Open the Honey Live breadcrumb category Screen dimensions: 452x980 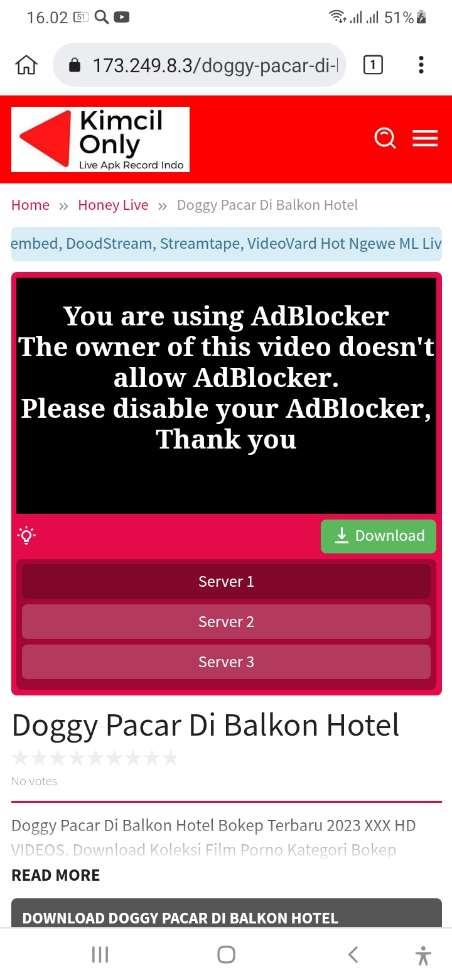point(113,205)
